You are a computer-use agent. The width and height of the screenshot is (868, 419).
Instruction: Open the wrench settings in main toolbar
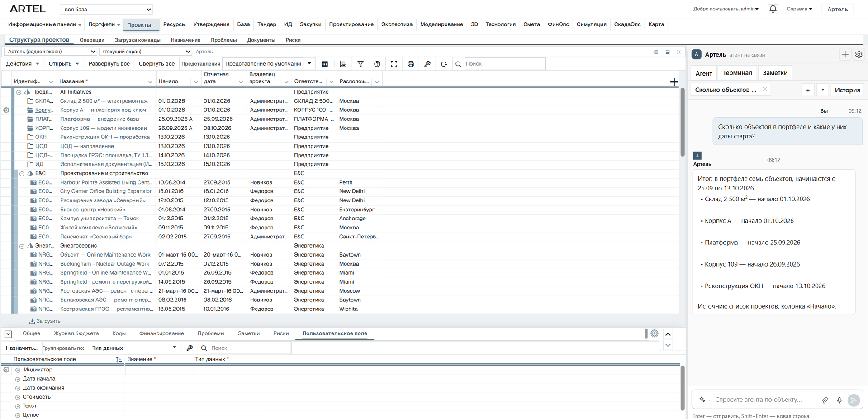(x=427, y=64)
